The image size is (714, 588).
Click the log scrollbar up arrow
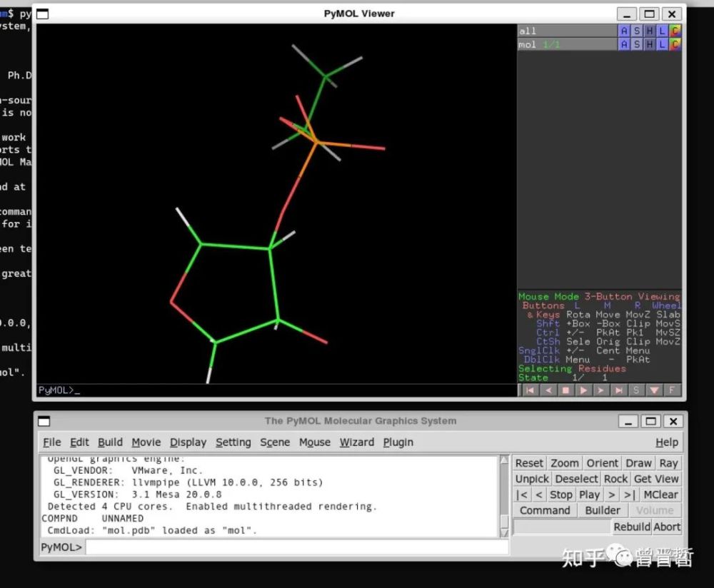pos(504,460)
